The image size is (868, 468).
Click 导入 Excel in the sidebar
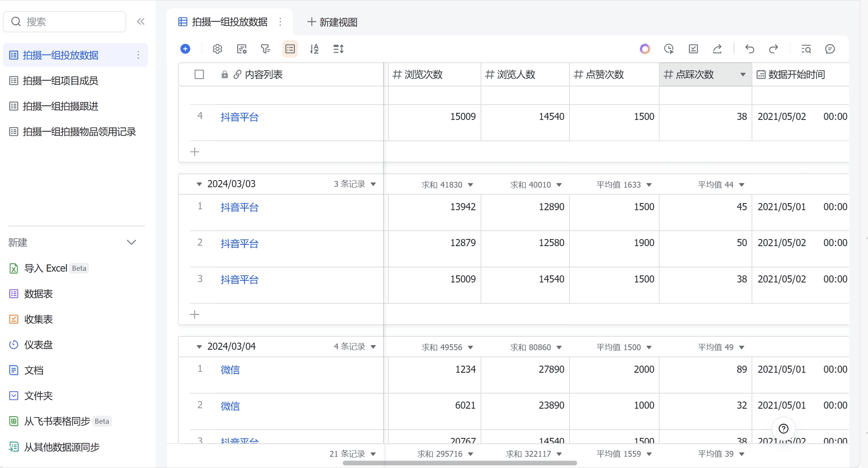click(47, 268)
